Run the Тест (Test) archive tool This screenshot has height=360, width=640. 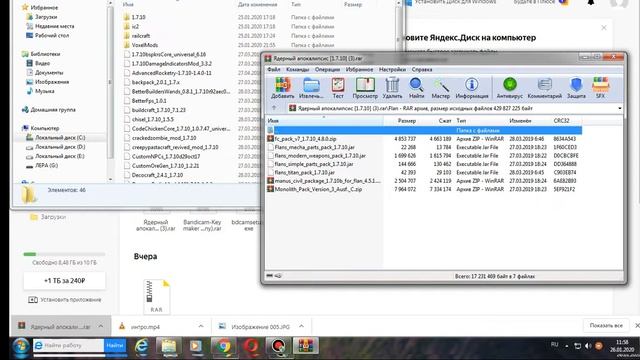click(x=338, y=88)
